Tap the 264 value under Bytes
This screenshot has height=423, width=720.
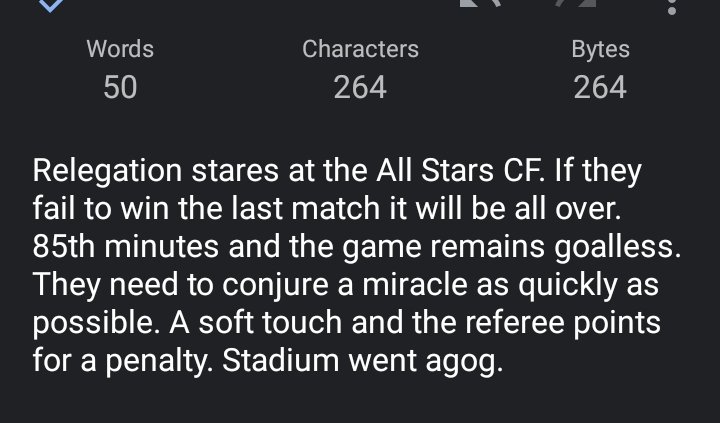600,87
